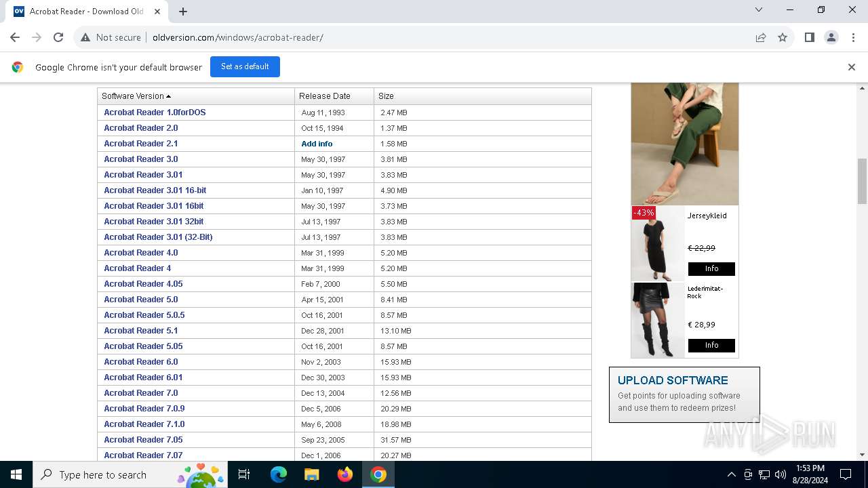The image size is (868, 488).
Task: Set Chrome as default browser
Action: pyautogui.click(x=245, y=66)
